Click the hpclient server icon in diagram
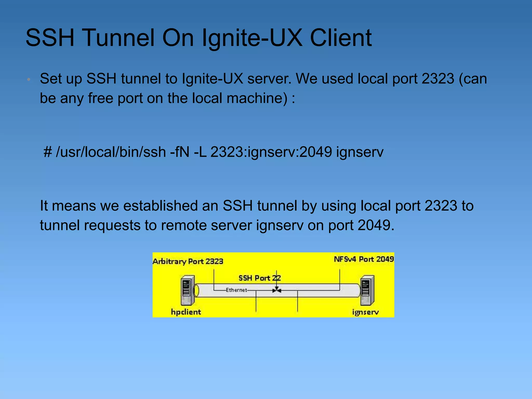This screenshot has height=399, width=532. [188, 290]
